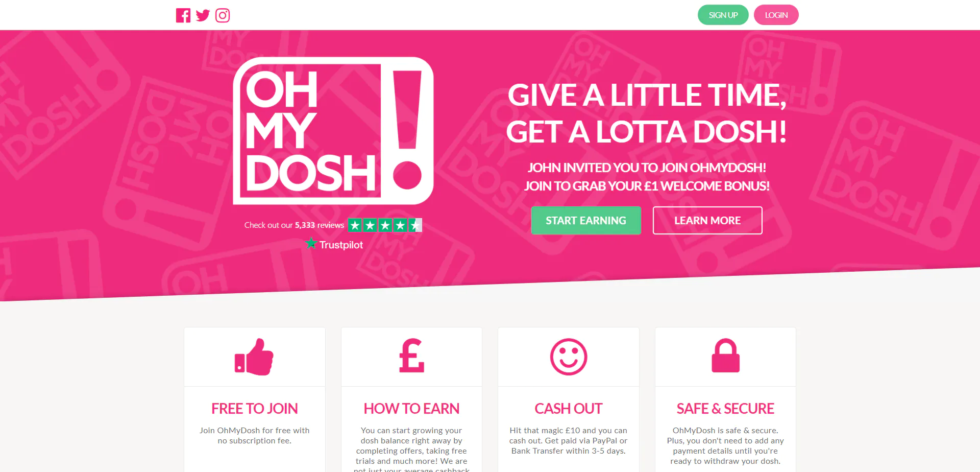Select the CASH OUT heading
This screenshot has width=980, height=472.
569,409
